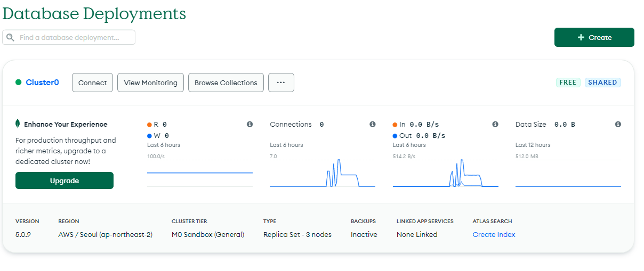
Task: Focus the Find a database deployment field
Action: pos(69,37)
